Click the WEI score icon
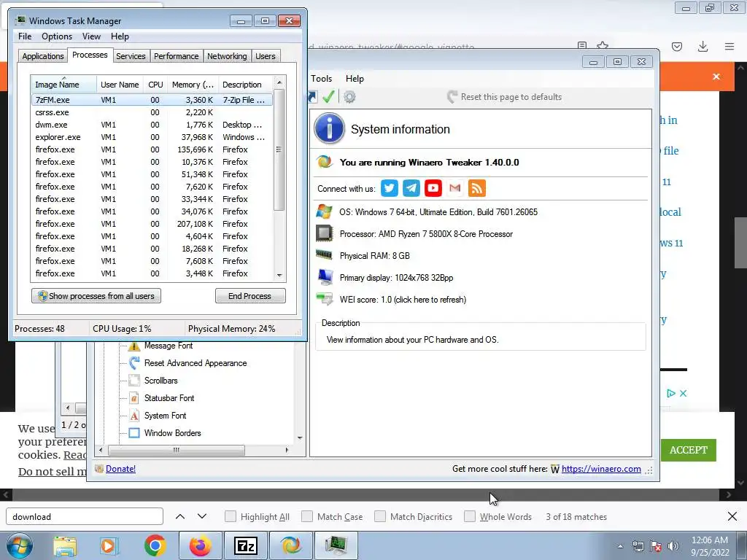 point(325,299)
